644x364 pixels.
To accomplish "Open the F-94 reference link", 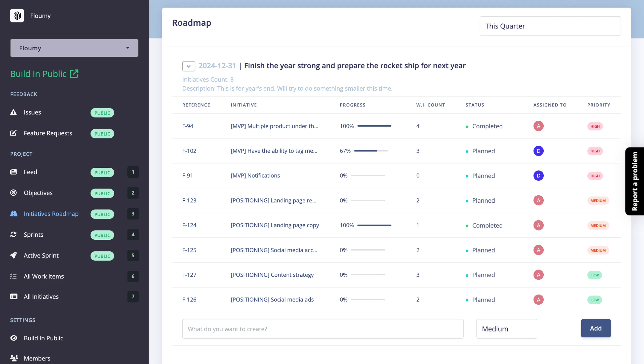I will 188,126.
